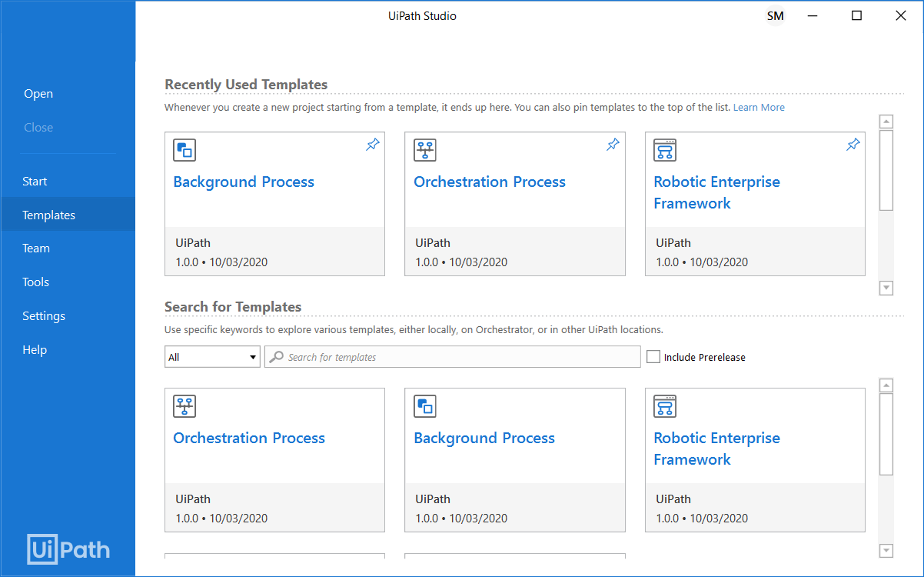924x577 pixels.
Task: Click Background Process icon in search results
Action: pos(425,406)
